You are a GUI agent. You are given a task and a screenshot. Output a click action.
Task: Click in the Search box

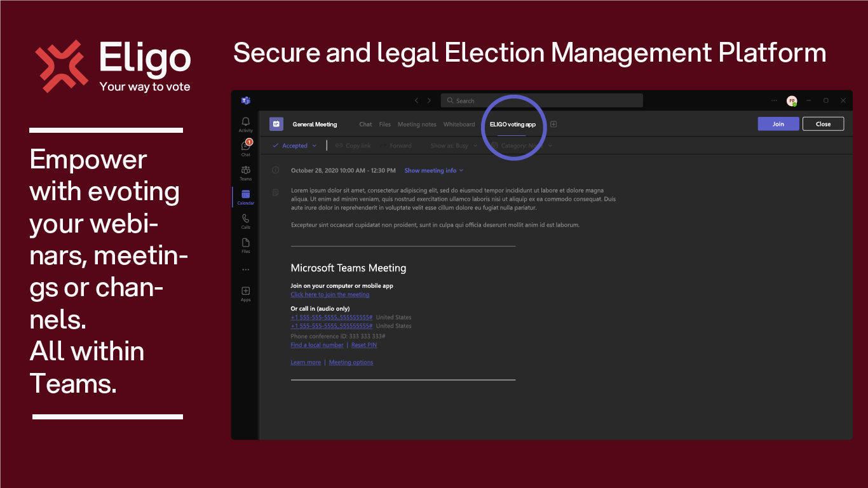pos(542,100)
